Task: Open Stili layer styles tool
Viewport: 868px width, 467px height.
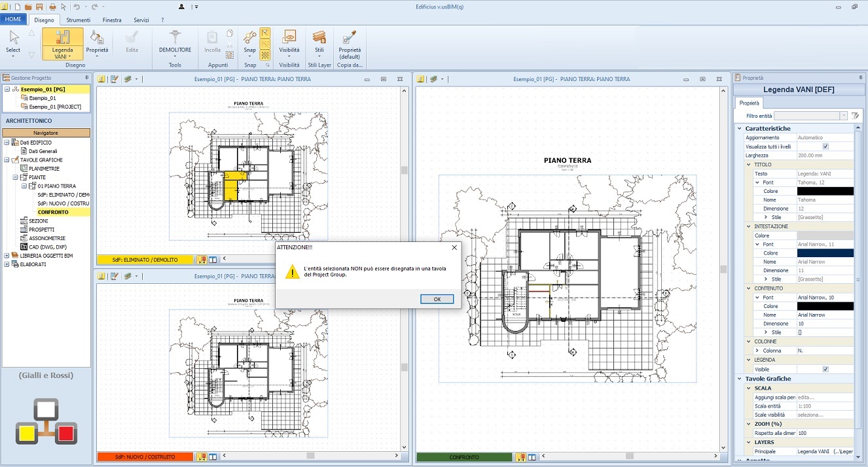Action: 319,43
